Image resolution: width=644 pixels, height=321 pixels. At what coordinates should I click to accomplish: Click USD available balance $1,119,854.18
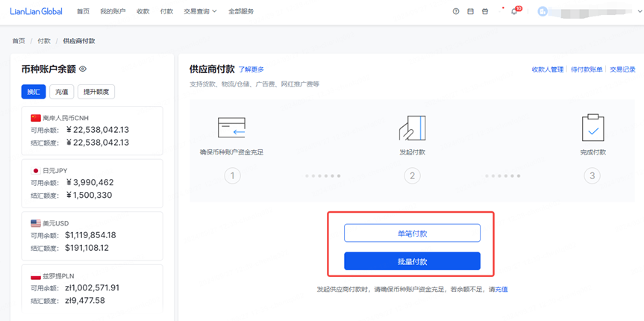coord(90,235)
